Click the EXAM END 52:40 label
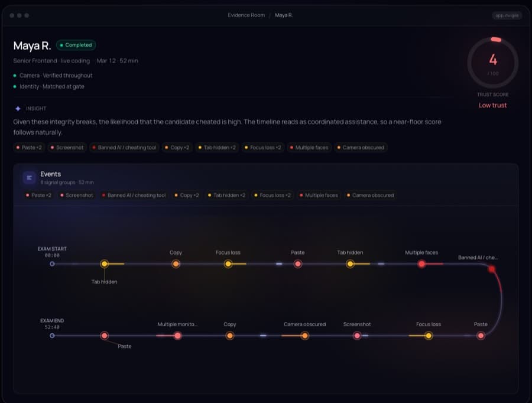Screen dimensions: 532x403 52,324
